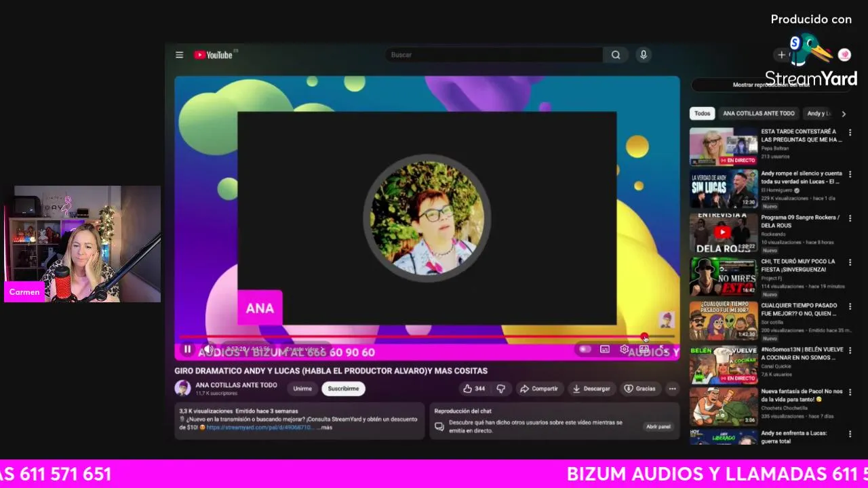The image size is (868, 488).
Task: Open 'Andy rompe el silencio' video thumbnail
Action: [724, 189]
